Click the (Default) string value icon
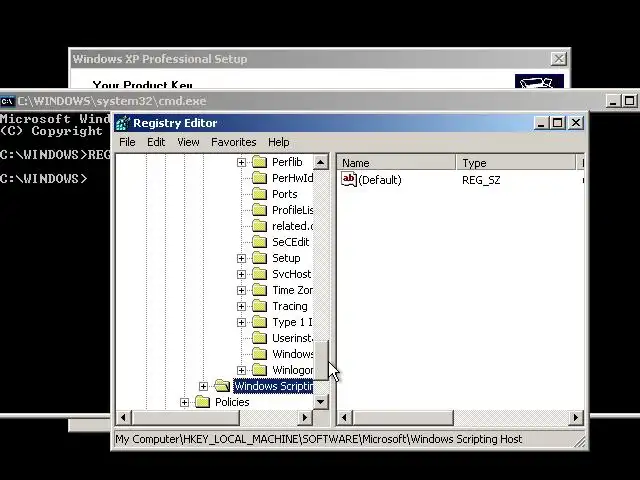Viewport: 640px width, 480px height. point(349,180)
